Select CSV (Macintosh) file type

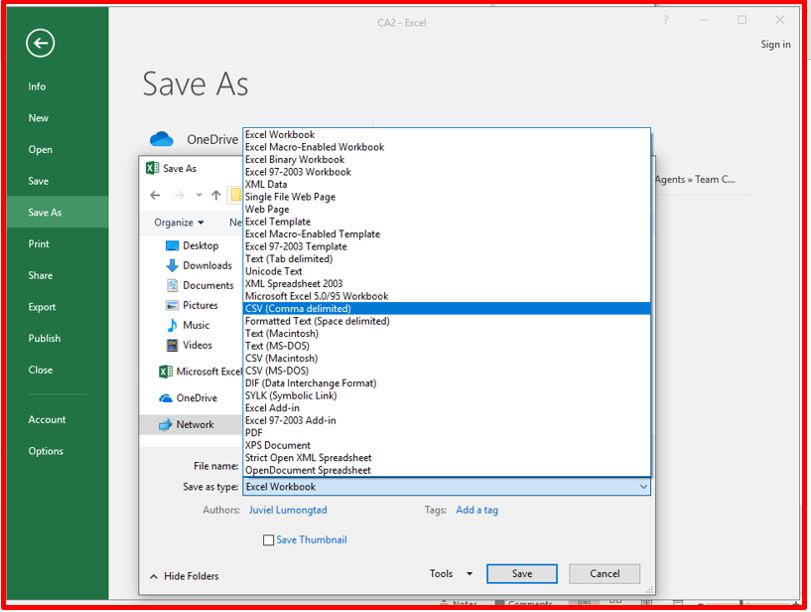point(447,358)
